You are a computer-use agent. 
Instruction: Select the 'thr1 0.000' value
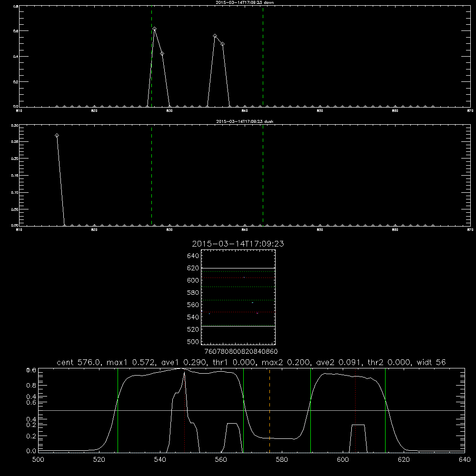234,362
